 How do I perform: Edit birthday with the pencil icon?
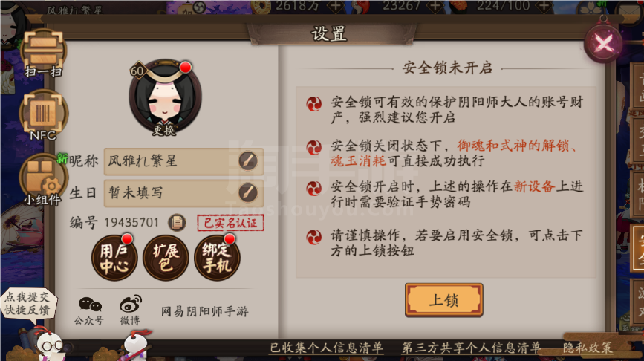[248, 192]
